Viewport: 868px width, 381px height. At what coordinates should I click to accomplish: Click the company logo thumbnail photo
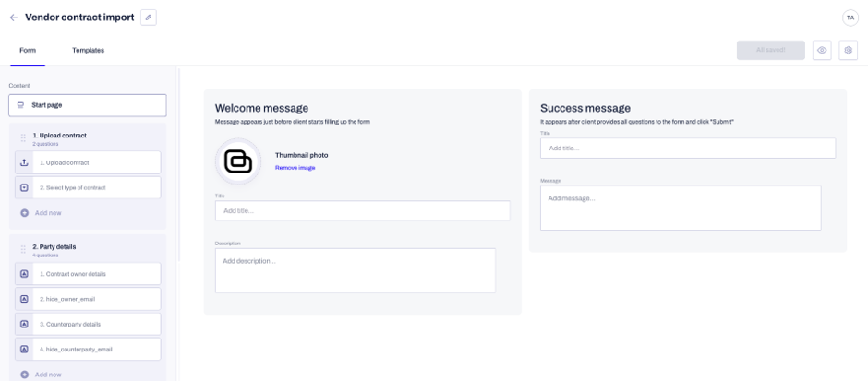tap(238, 161)
